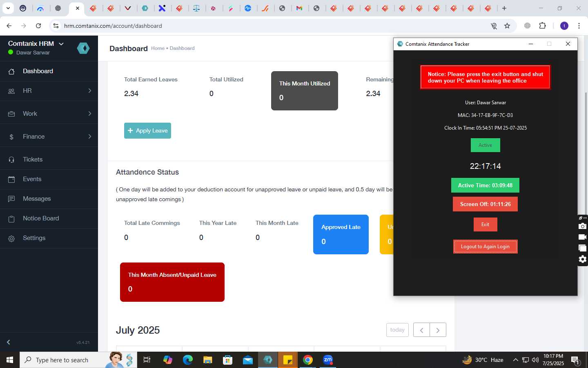Collapse the sidebar using bottom-left arrow
588x368 pixels.
(x=8, y=342)
